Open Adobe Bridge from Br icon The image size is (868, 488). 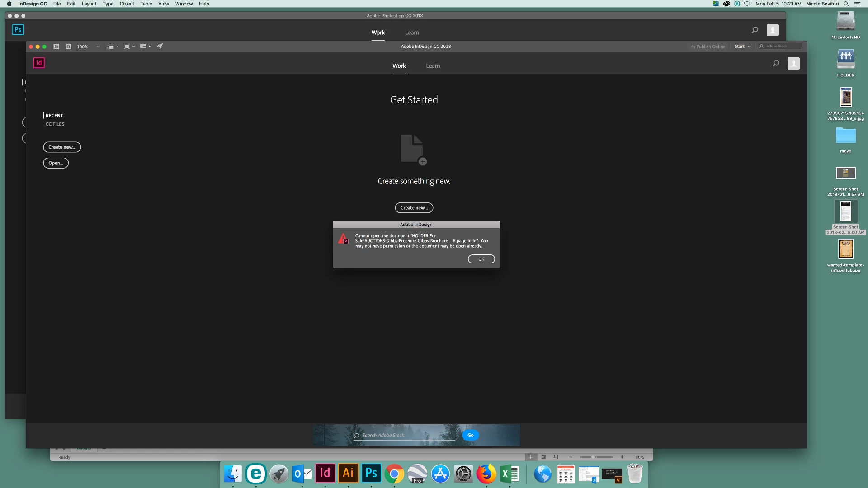(x=57, y=47)
